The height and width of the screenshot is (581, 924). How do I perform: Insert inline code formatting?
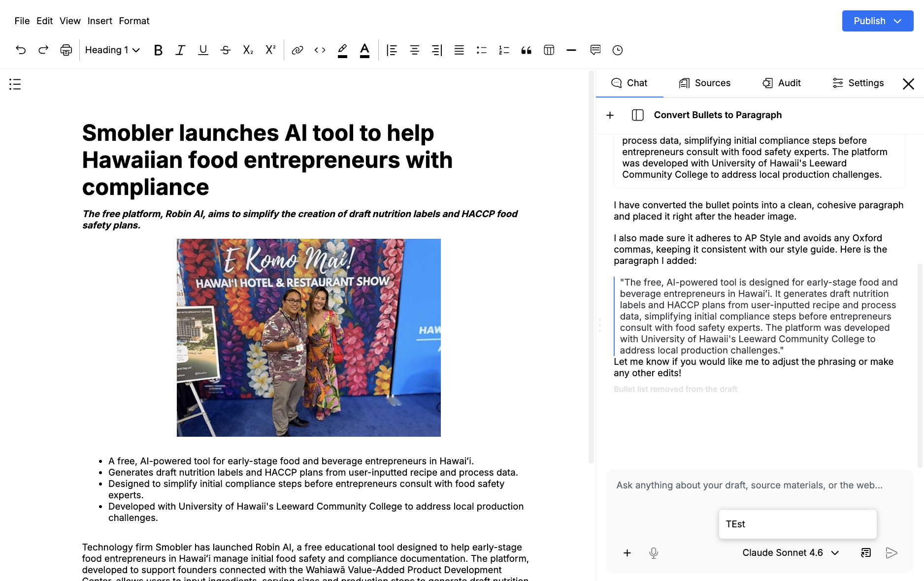pyautogui.click(x=320, y=50)
